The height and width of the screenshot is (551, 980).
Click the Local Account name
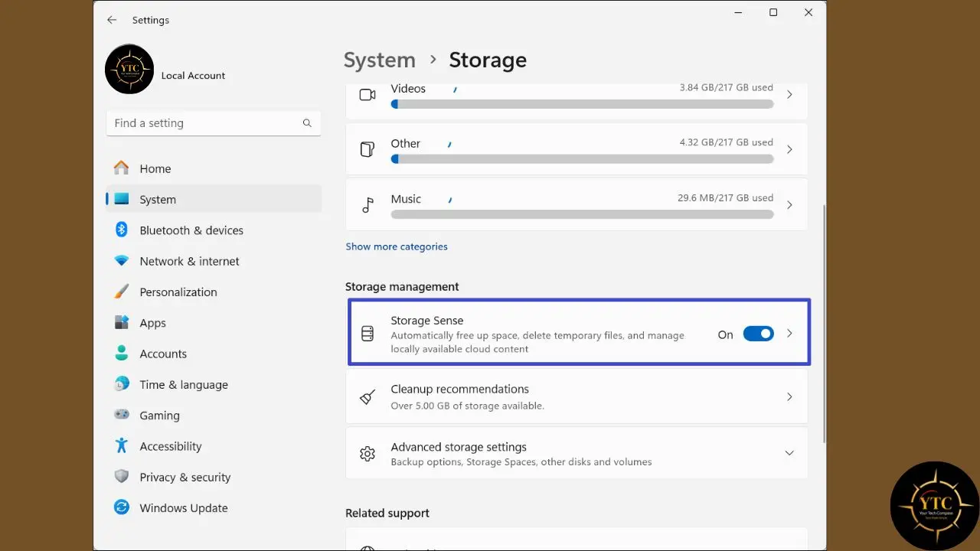(x=193, y=75)
